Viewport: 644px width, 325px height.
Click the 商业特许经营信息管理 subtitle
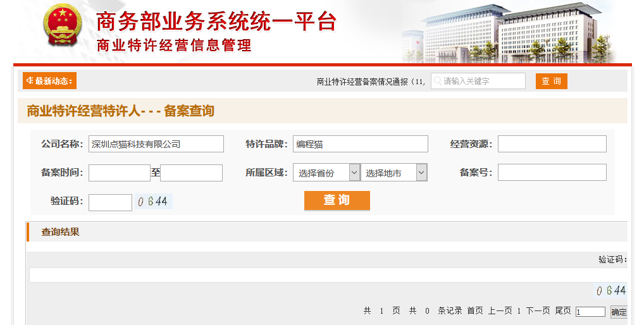tap(174, 45)
